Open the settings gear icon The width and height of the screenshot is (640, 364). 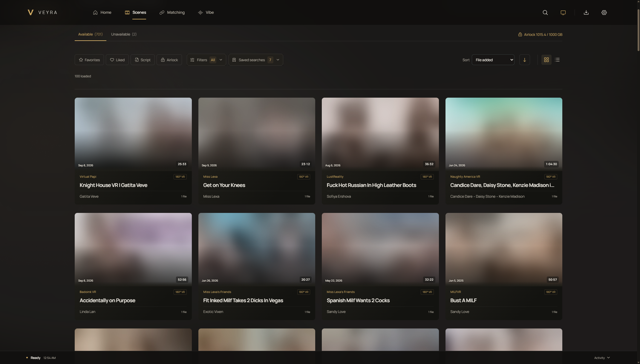pos(604,13)
